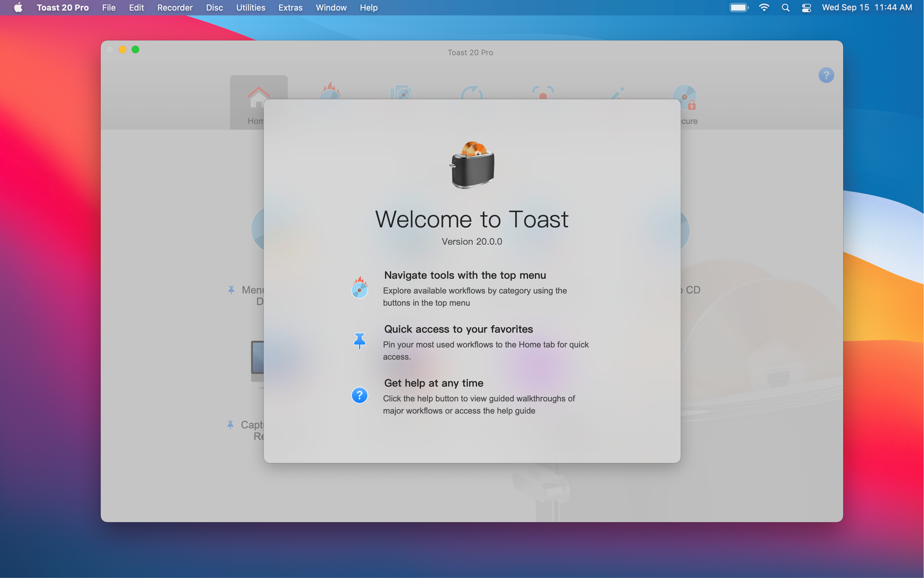
Task: Click the Version 20.0.0 text
Action: point(472,241)
